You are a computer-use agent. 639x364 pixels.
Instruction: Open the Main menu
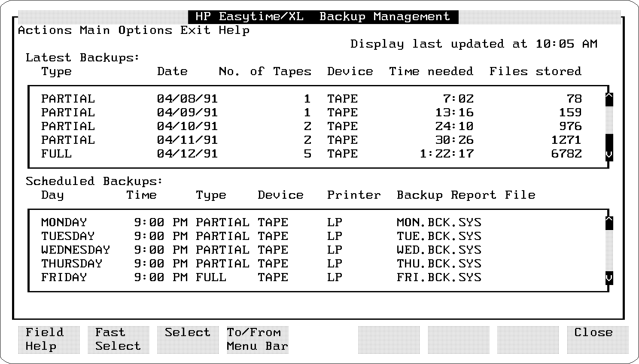[x=94, y=30]
